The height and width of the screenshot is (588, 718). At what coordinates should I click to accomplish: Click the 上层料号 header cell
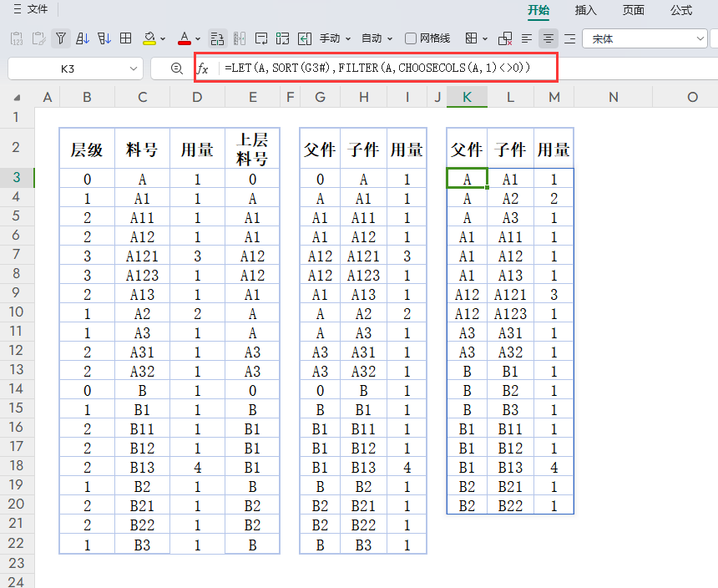pos(252,149)
